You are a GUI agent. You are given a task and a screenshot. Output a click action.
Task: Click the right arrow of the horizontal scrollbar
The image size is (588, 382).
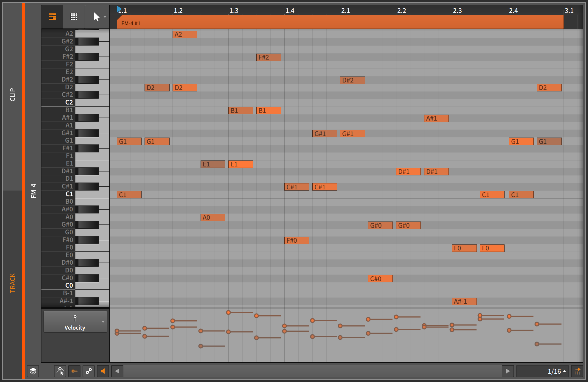click(508, 371)
